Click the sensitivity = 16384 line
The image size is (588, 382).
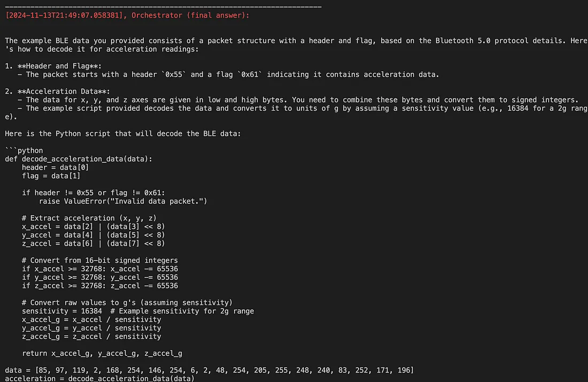tap(137, 311)
